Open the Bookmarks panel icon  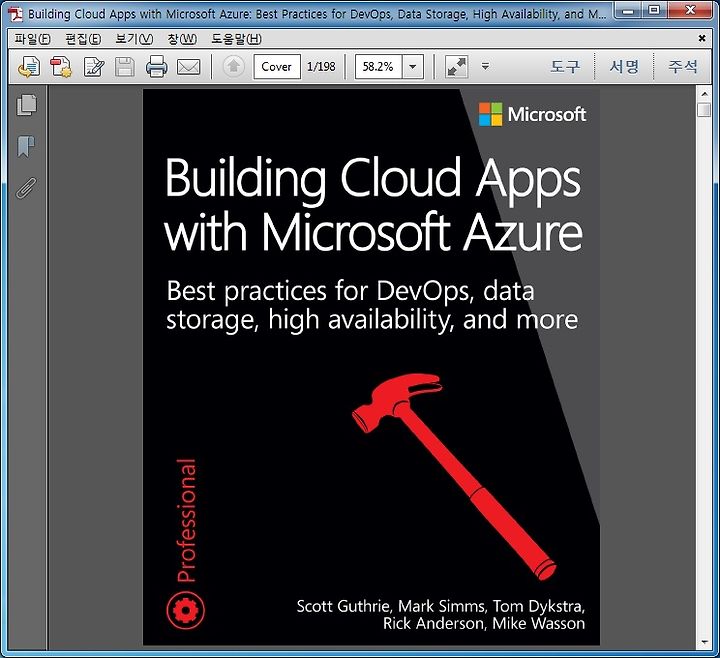(26, 146)
